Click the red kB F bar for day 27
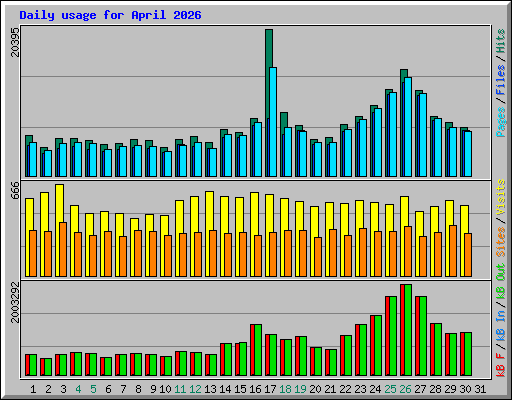The width and height of the screenshot is (512, 400). [417, 336]
